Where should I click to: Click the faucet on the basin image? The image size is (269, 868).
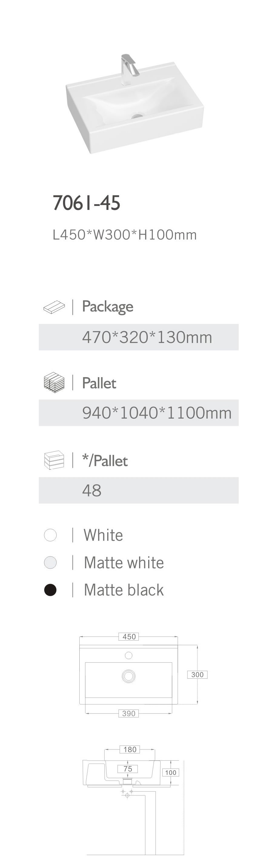click(x=128, y=69)
